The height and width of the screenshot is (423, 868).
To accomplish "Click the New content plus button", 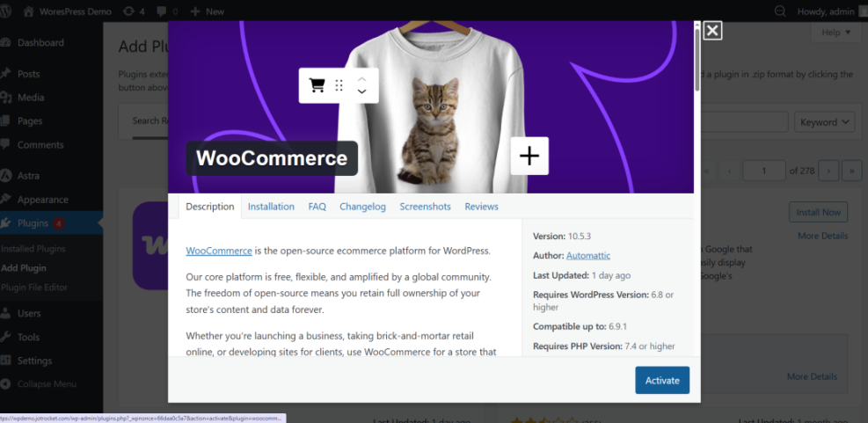I will tap(207, 11).
